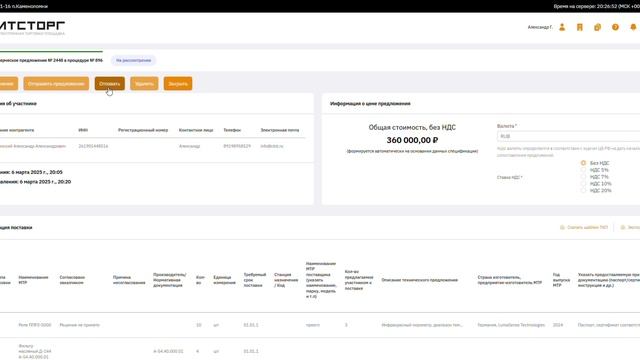The width and height of the screenshot is (640, 360).
Task: Switch to the commercial proposal № 2446 tab
Action: [51, 60]
